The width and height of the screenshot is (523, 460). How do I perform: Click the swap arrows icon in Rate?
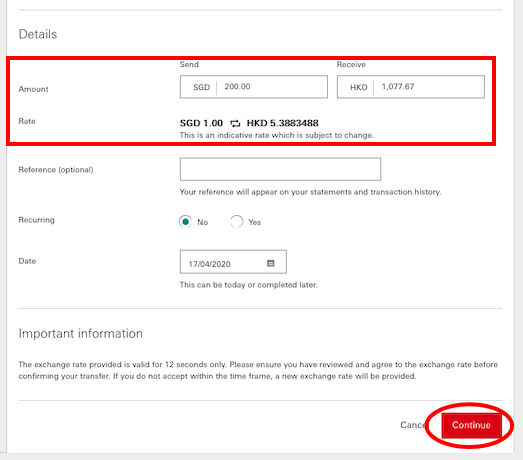235,123
